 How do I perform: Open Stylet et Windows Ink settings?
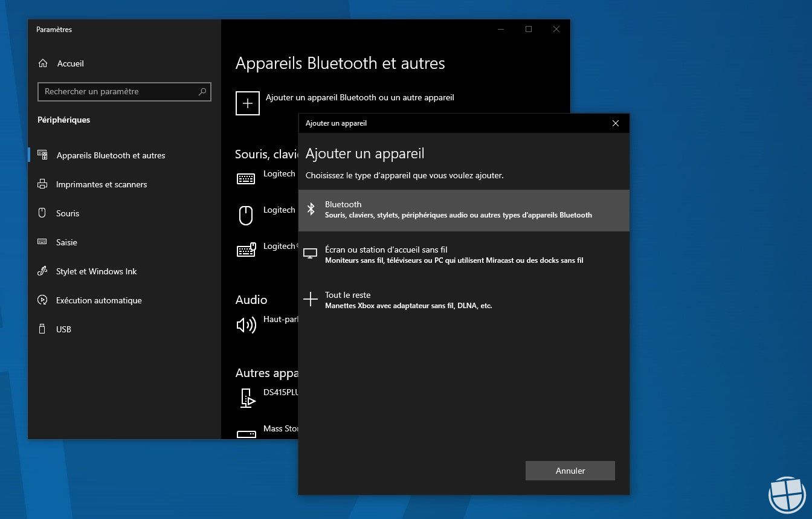tap(124, 271)
